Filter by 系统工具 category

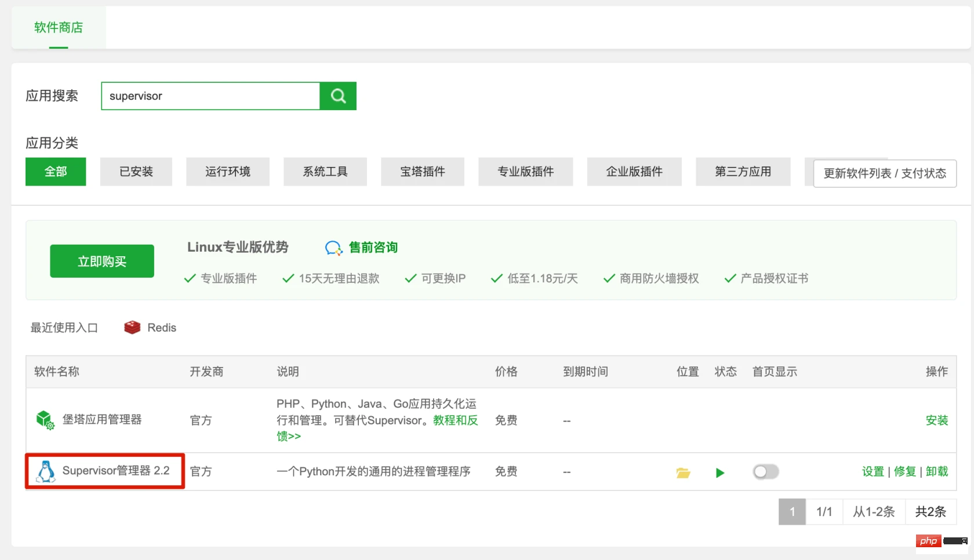click(325, 172)
